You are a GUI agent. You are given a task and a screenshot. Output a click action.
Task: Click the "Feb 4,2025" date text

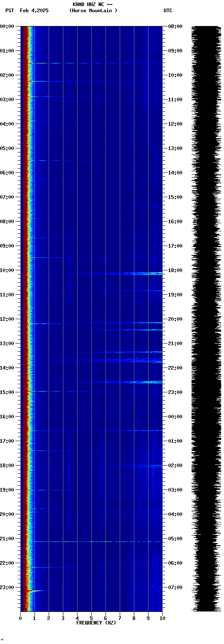pyautogui.click(x=34, y=11)
